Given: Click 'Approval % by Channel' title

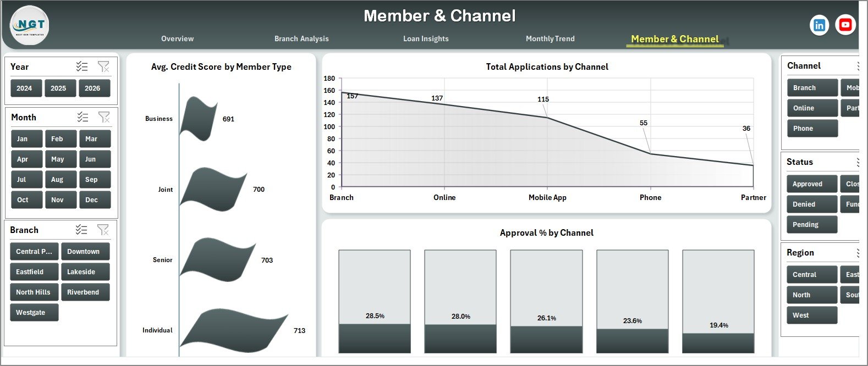Looking at the screenshot, I should click(x=547, y=233).
